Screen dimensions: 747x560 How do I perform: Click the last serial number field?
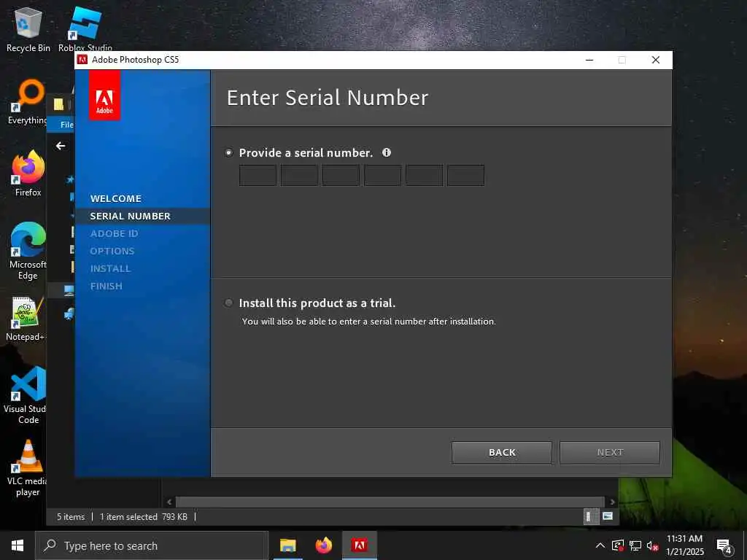pos(466,175)
